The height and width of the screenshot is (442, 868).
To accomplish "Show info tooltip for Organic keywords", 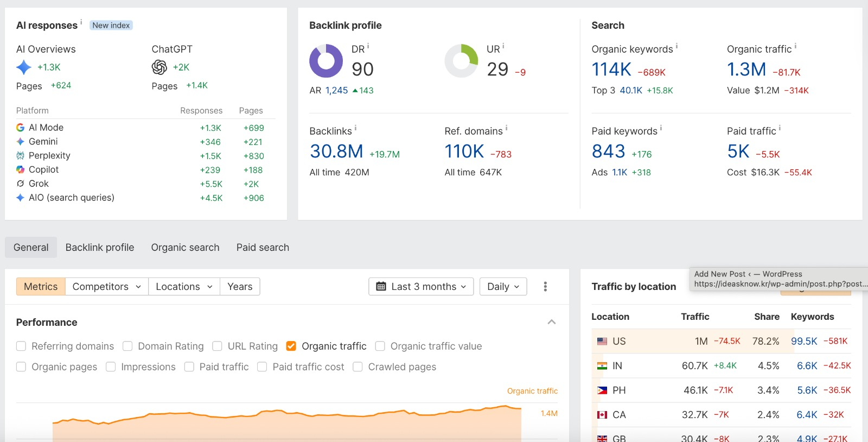I will point(676,46).
